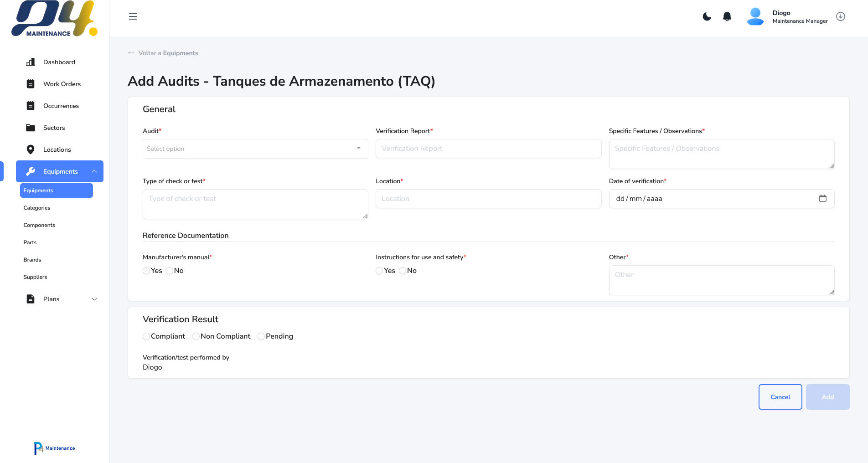The image size is (868, 463).
Task: Open Categories submenu item
Action: pyautogui.click(x=37, y=208)
